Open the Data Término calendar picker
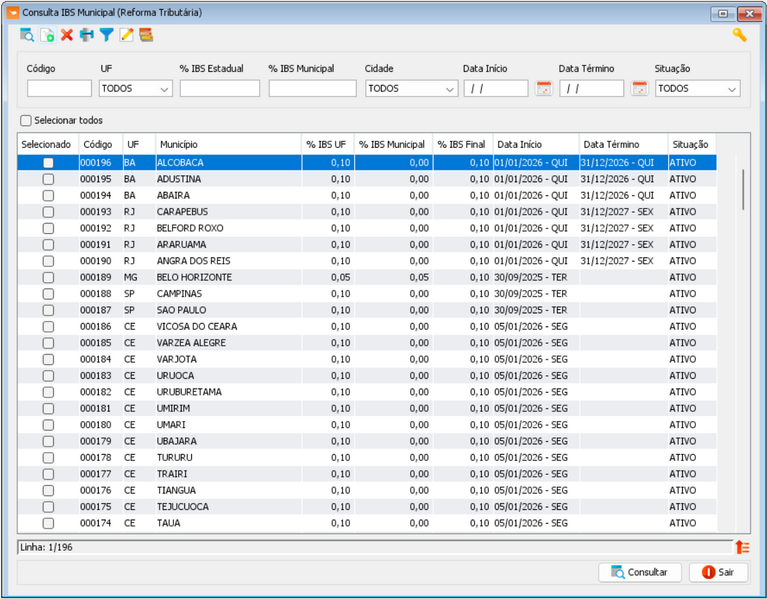Image resolution: width=767 pixels, height=599 pixels. click(639, 88)
